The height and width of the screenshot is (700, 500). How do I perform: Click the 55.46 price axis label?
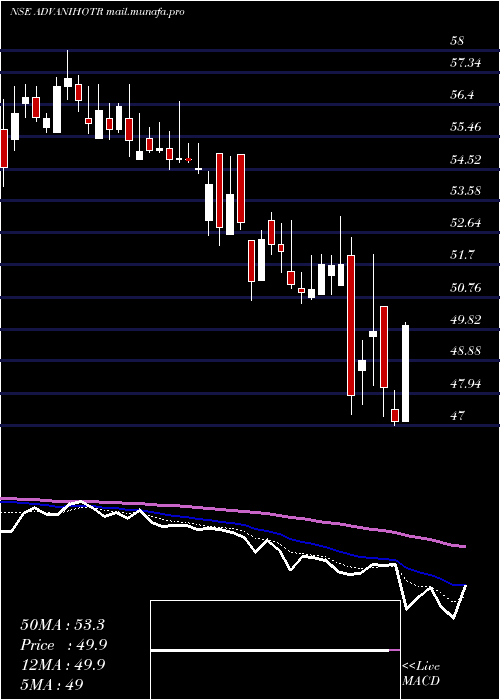[466, 127]
